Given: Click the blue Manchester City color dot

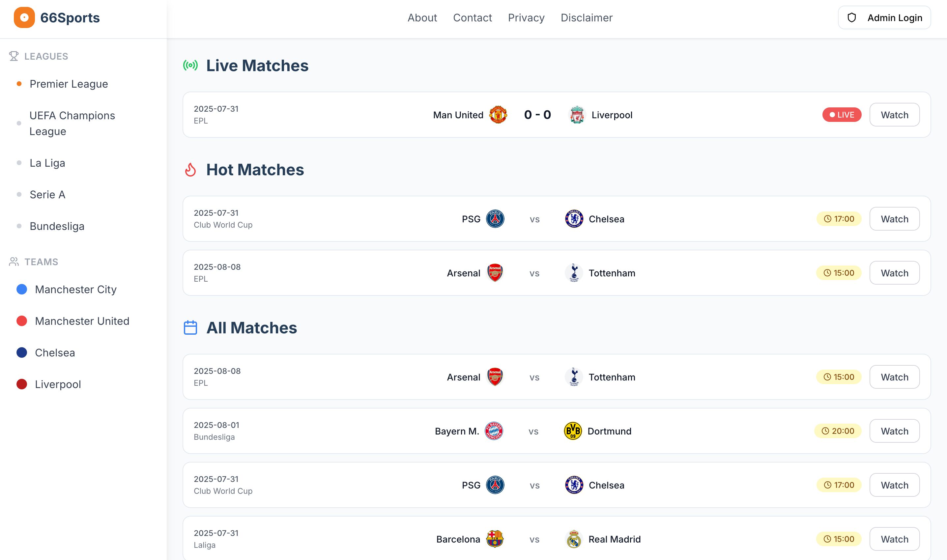Looking at the screenshot, I should pos(22,290).
